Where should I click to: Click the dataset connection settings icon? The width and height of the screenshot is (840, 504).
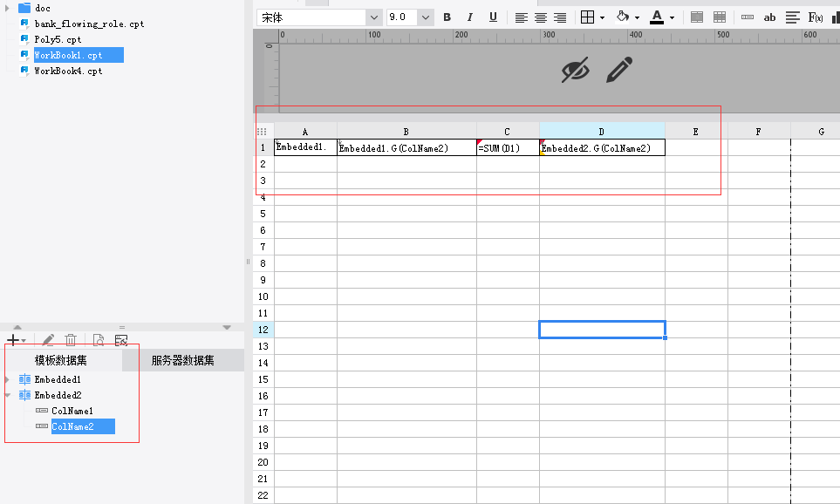(121, 339)
